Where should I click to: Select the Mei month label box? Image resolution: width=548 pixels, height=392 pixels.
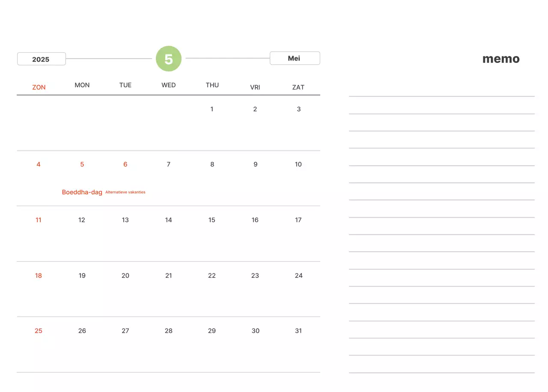click(295, 58)
